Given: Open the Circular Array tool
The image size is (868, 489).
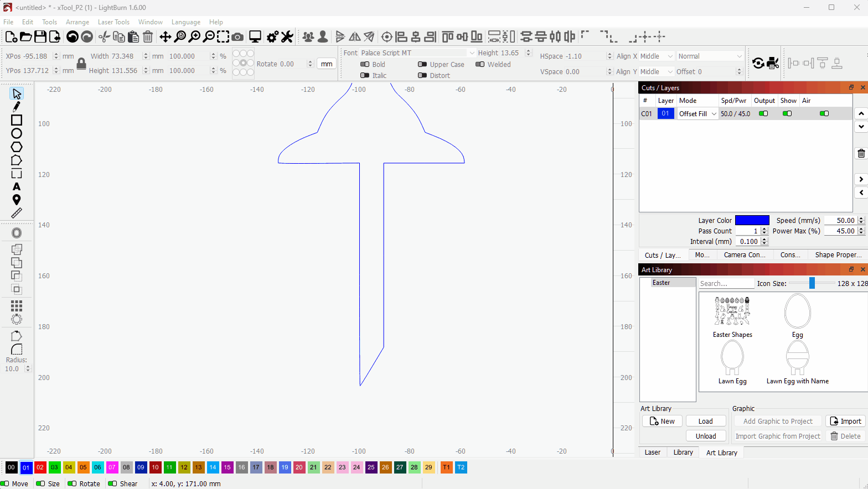Looking at the screenshot, I should pyautogui.click(x=17, y=319).
